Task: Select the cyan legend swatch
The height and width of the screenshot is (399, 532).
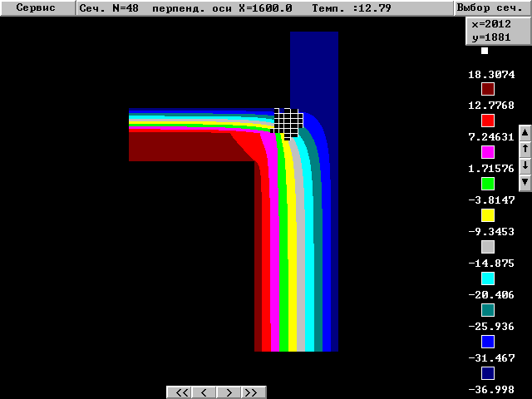Action: pyautogui.click(x=488, y=278)
